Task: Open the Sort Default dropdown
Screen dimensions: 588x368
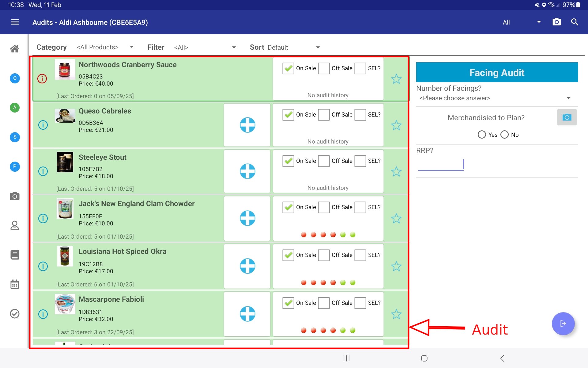Action: pos(293,47)
